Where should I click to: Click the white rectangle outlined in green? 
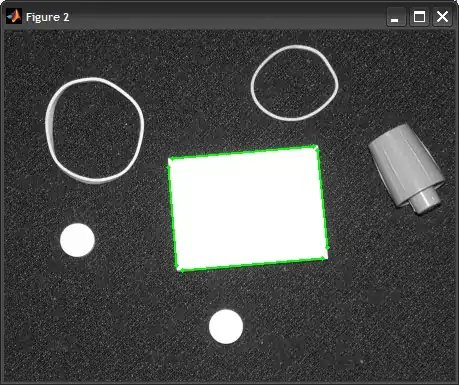click(x=248, y=208)
